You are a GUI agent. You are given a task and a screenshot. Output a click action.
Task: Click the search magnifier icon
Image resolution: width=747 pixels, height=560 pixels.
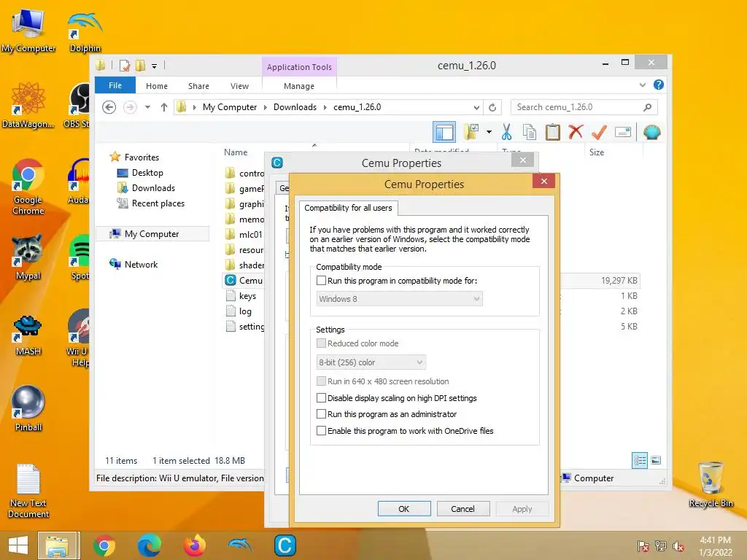click(647, 107)
